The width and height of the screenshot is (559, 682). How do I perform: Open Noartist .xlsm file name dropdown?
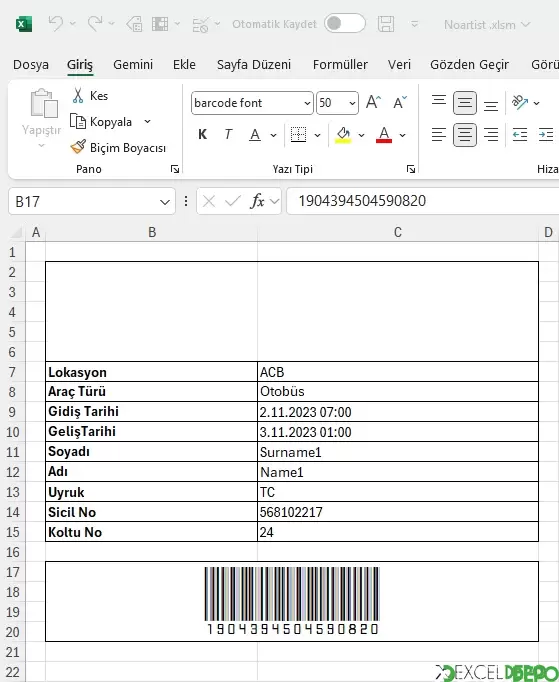click(487, 25)
